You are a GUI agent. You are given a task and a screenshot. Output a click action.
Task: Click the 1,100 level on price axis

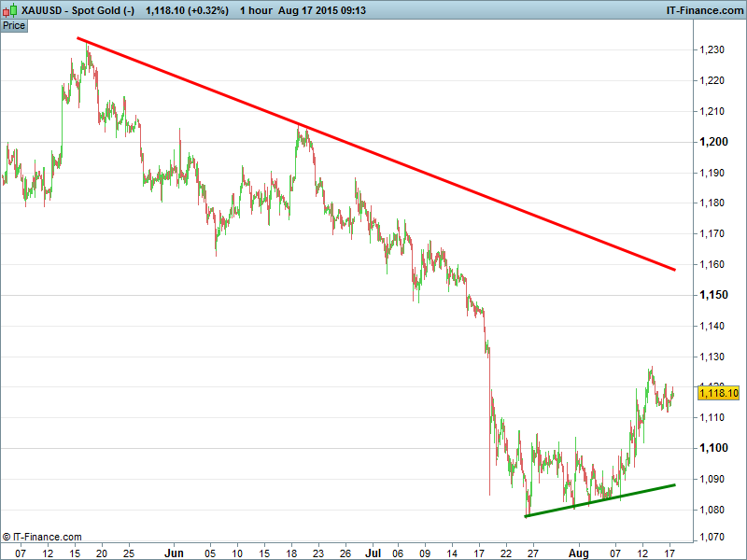[714, 448]
